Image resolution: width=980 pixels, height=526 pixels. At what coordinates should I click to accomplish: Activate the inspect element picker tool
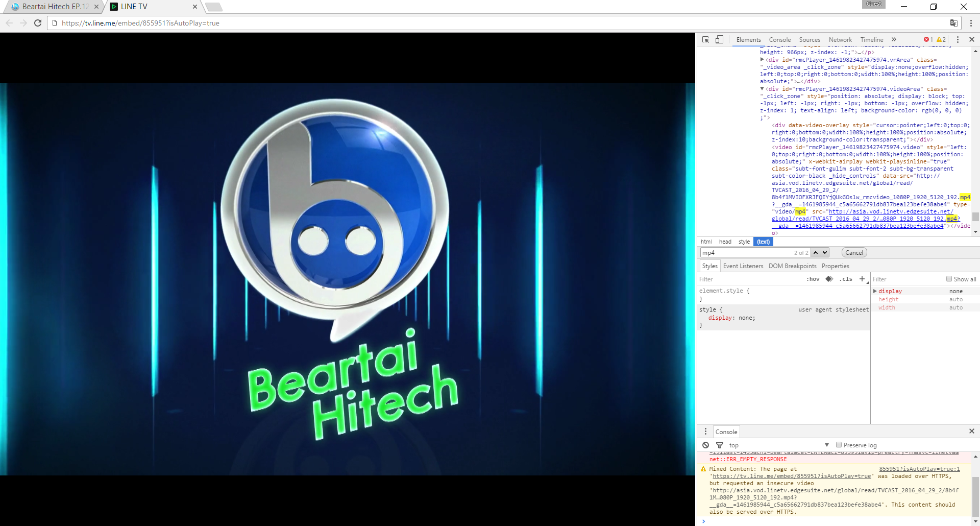[x=706, y=40]
